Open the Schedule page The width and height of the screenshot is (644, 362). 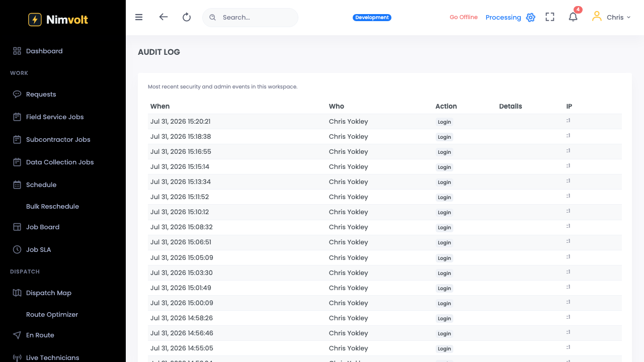pyautogui.click(x=41, y=185)
